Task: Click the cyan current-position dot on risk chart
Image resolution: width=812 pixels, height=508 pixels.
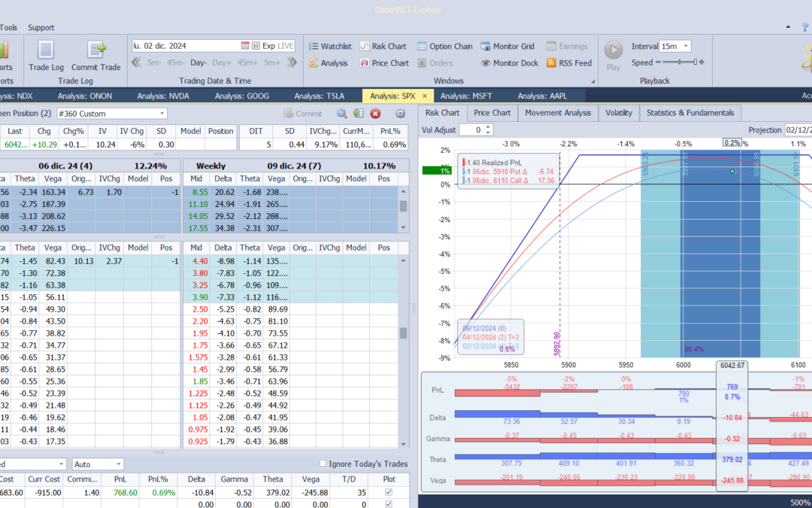Action: pos(732,171)
